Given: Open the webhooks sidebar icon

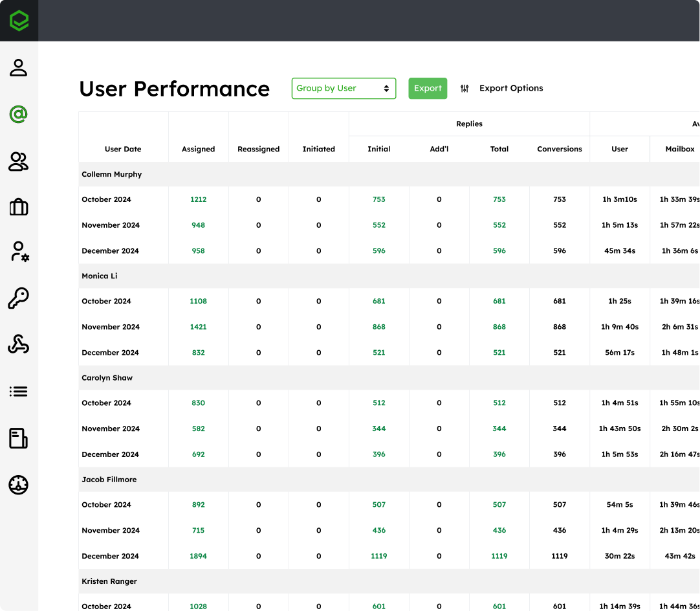Looking at the screenshot, I should point(18,344).
